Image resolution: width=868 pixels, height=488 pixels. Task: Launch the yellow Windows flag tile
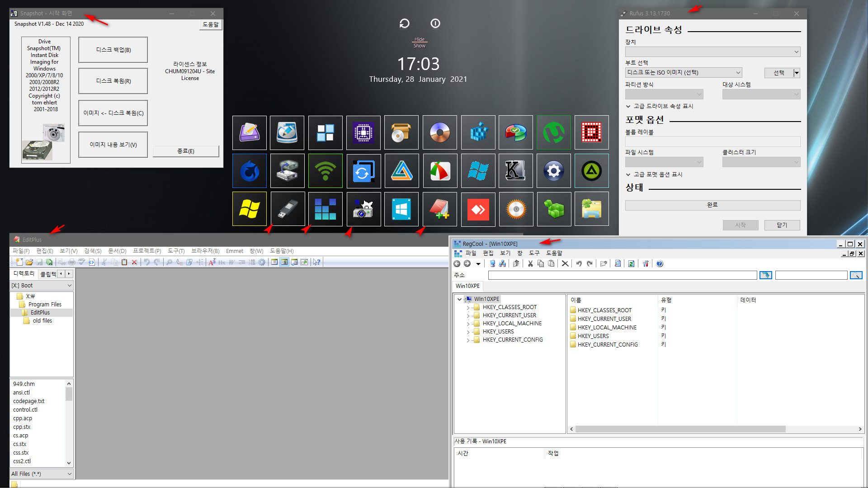pos(250,209)
